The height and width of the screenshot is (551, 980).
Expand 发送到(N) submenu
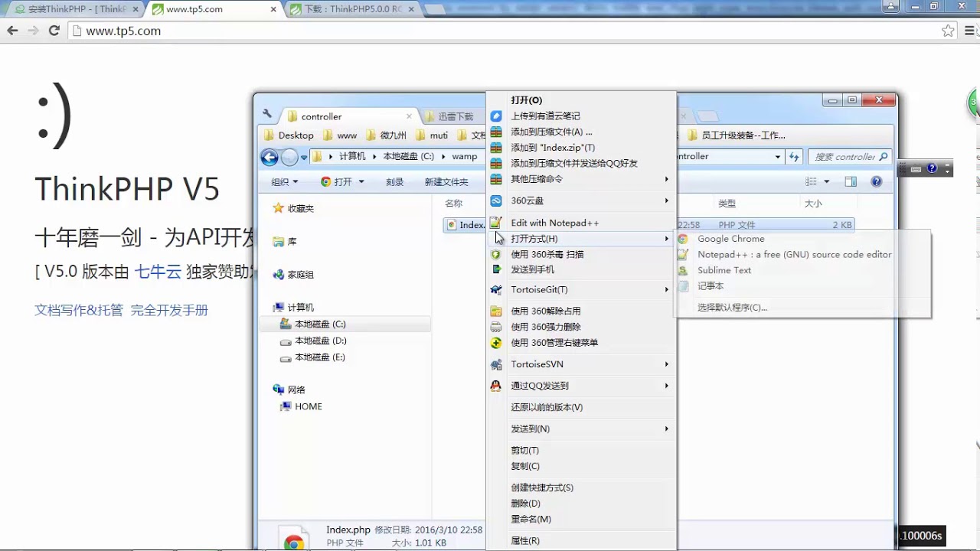[x=580, y=429]
